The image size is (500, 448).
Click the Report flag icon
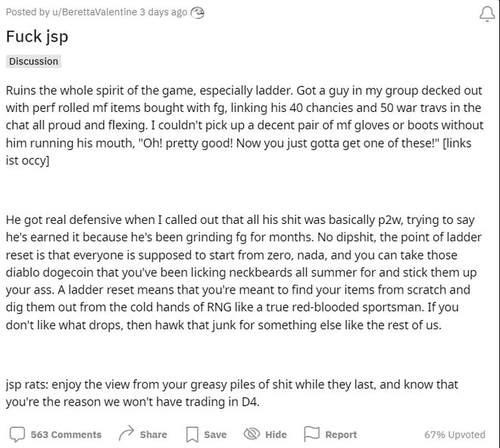tap(311, 434)
